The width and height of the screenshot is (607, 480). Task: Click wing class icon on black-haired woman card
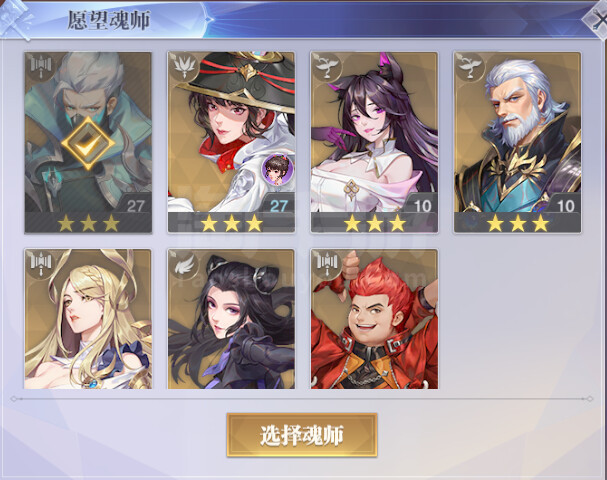[184, 264]
